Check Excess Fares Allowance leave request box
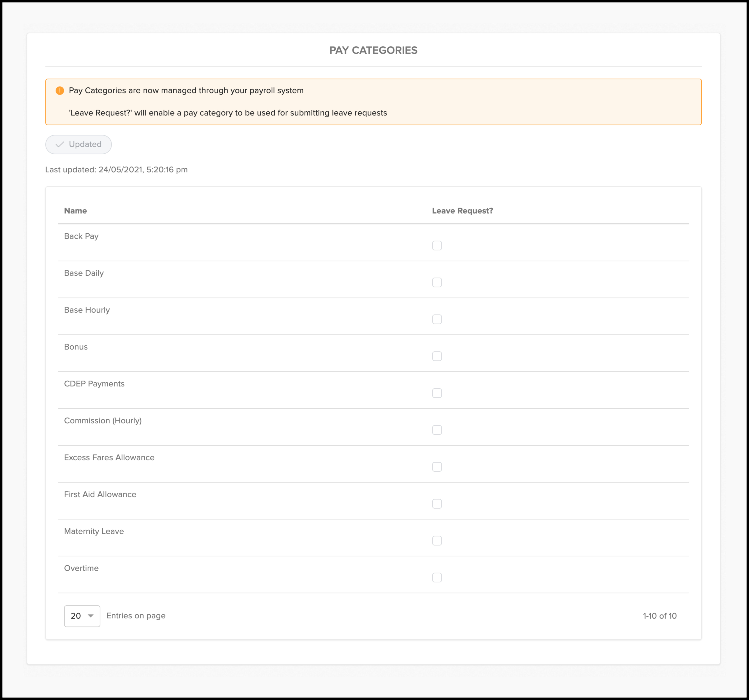Screen dimensions: 749x700 click(437, 467)
